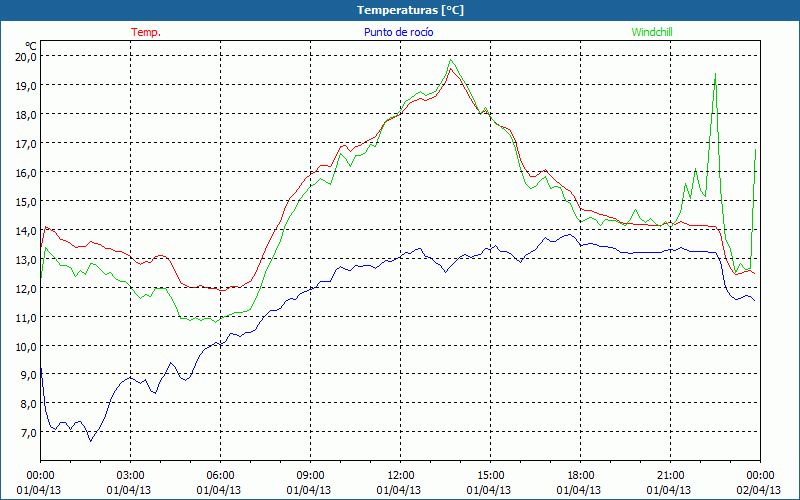Image resolution: width=800 pixels, height=500 pixels.
Task: Click the °C axis unit label
Action: pyautogui.click(x=31, y=46)
